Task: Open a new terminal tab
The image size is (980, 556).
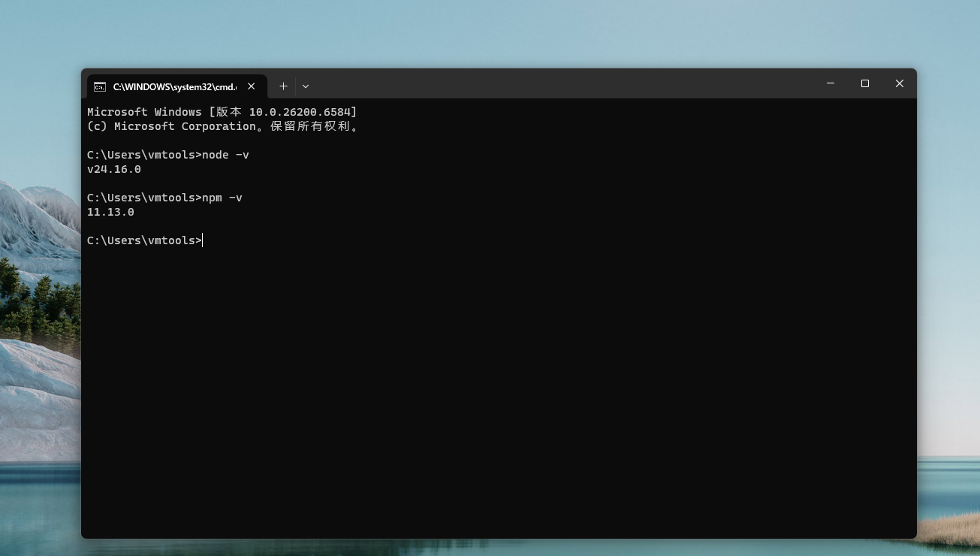Action: (283, 86)
